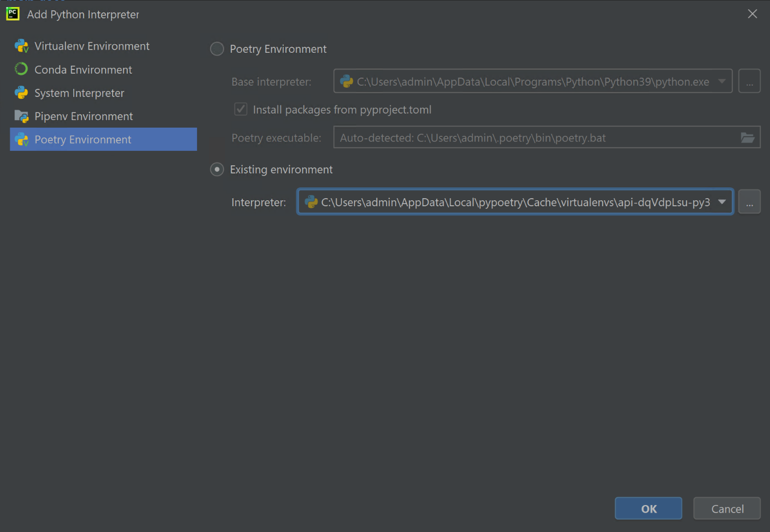Click the System Interpreter python icon

[21, 93]
